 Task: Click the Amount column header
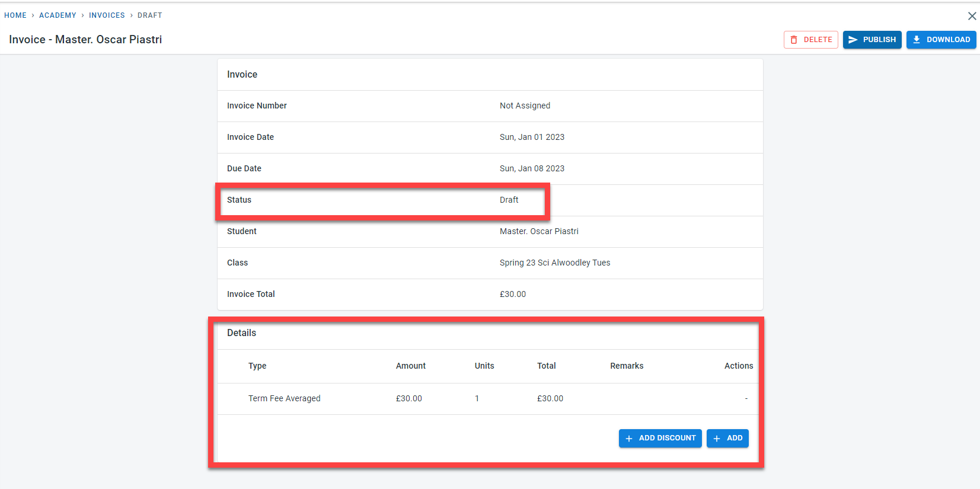pos(410,366)
